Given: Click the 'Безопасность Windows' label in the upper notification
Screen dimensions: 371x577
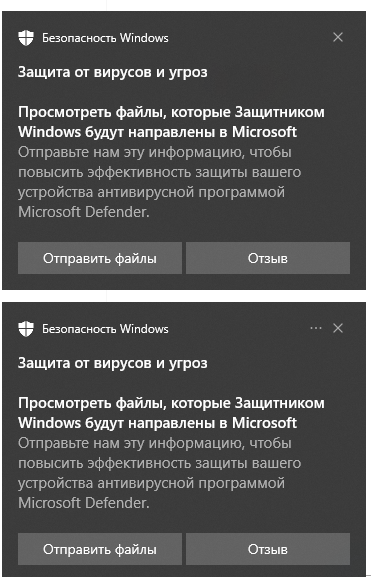Looking at the screenshot, I should (105, 38).
